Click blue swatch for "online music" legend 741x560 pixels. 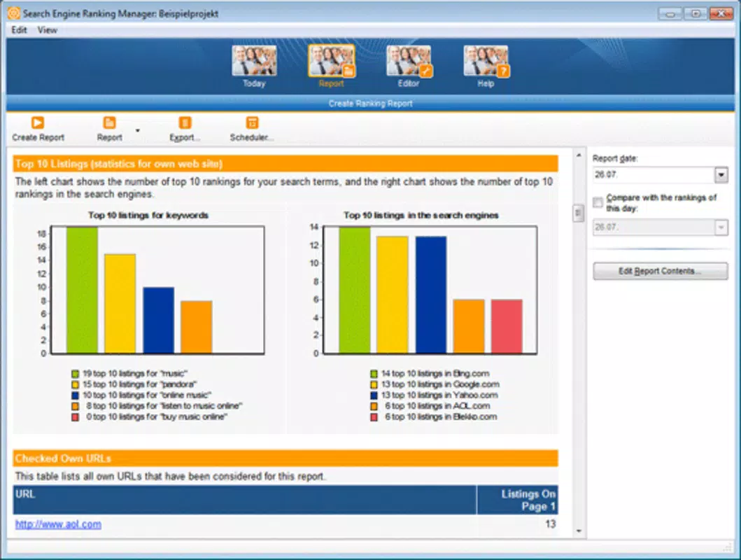75,395
